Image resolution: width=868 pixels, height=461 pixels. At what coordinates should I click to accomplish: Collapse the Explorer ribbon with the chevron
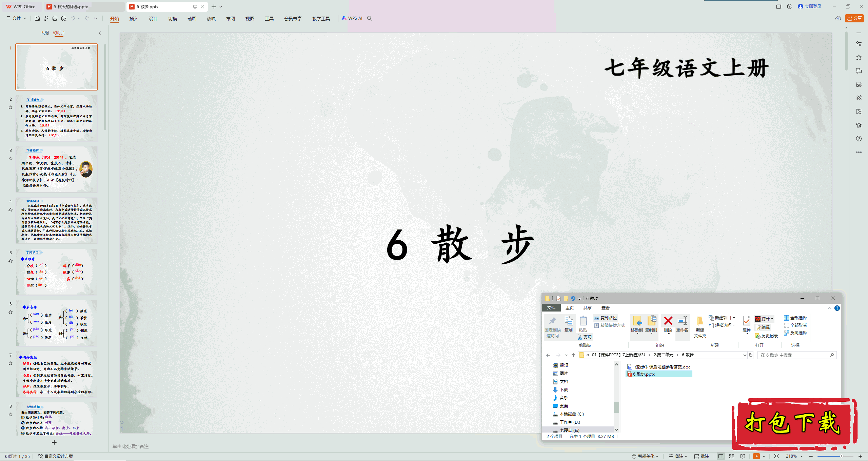[x=830, y=308]
